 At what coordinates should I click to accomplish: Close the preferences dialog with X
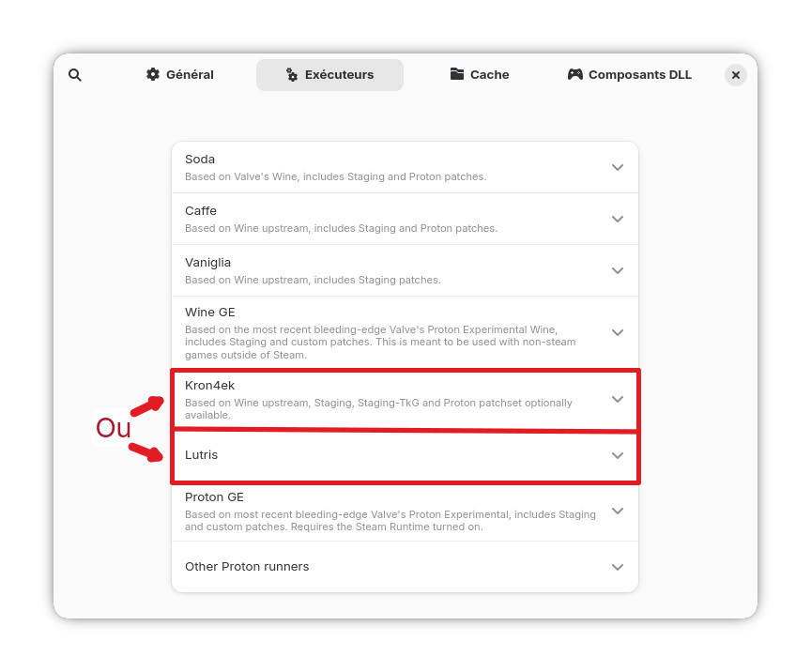736,75
